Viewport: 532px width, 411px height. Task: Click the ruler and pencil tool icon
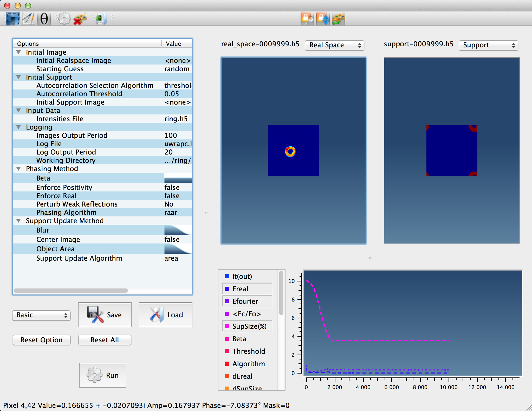tap(28, 19)
